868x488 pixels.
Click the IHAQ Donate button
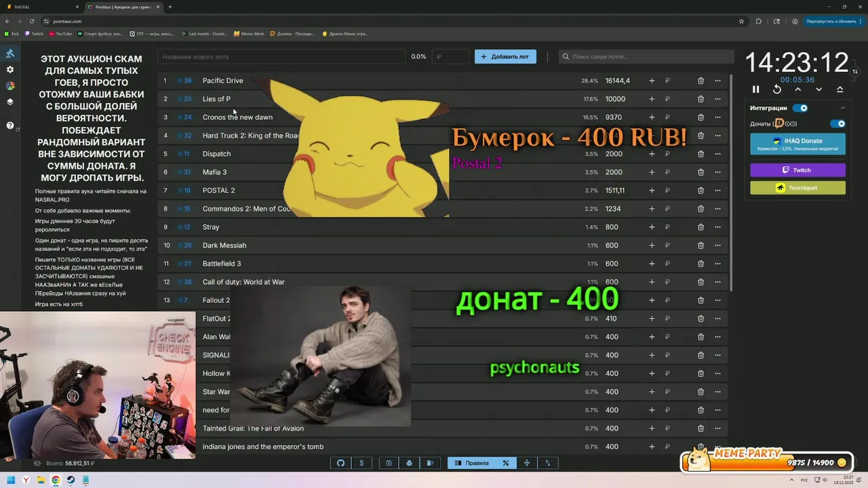[797, 144]
